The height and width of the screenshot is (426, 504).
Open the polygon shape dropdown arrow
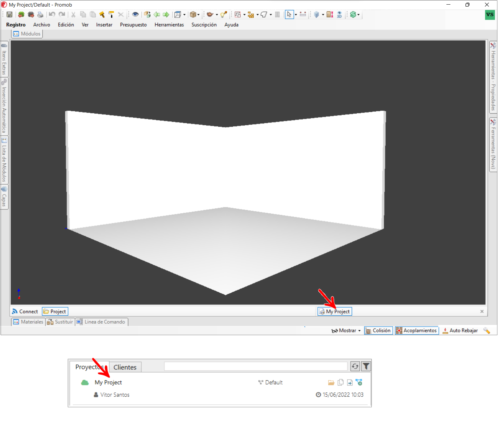271,14
